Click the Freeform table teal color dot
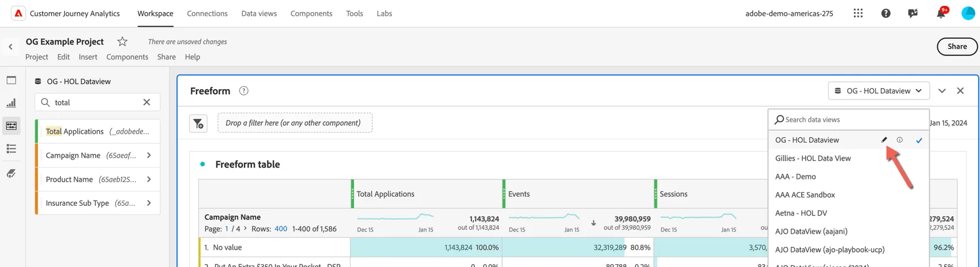The image size is (980, 267). pos(202,164)
